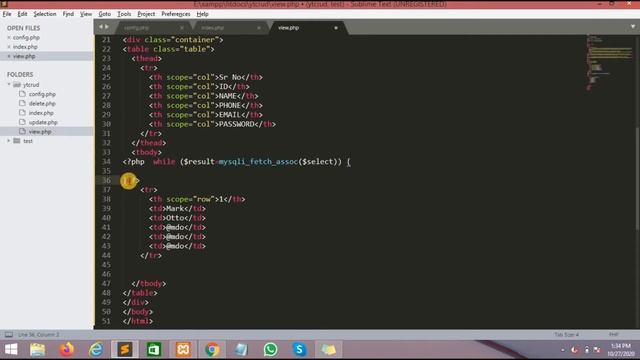
Task: Open the tab list dropdown arrow
Action: [633, 27]
